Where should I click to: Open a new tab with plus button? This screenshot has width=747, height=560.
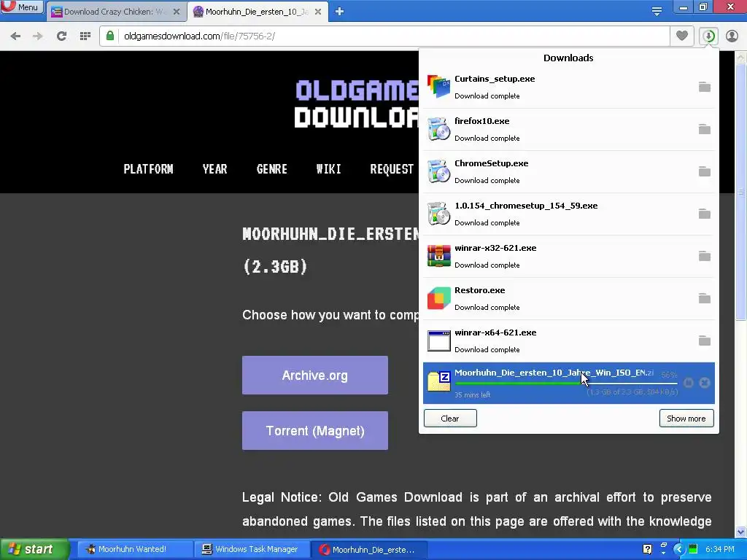tap(340, 12)
